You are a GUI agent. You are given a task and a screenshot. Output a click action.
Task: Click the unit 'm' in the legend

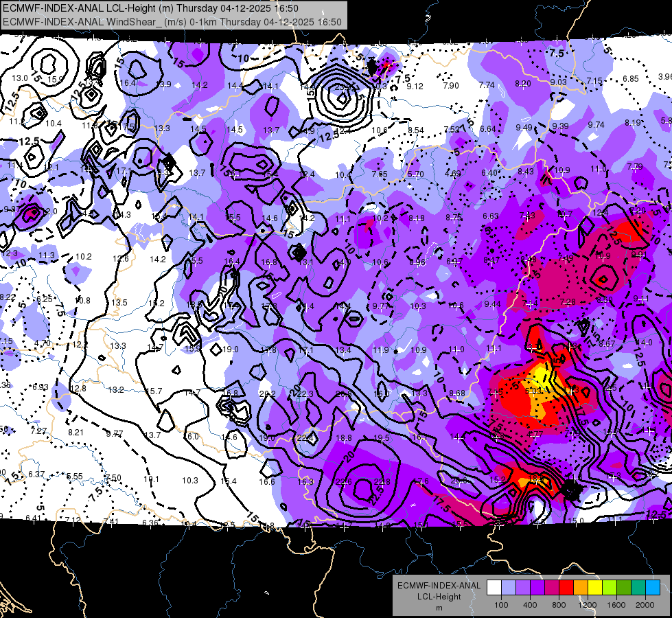pyautogui.click(x=439, y=608)
